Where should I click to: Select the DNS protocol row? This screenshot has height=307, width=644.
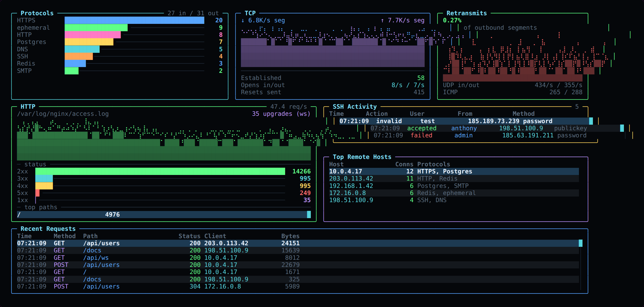pyautogui.click(x=120, y=49)
